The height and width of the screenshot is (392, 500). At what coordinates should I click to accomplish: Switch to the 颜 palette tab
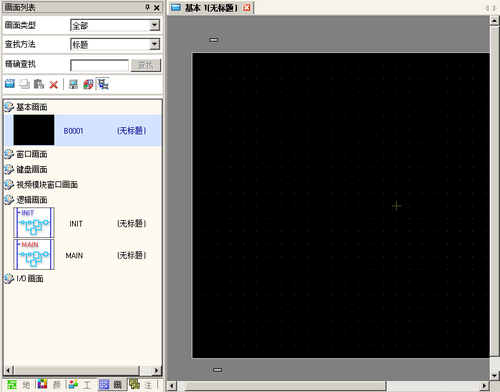pyautogui.click(x=49, y=385)
